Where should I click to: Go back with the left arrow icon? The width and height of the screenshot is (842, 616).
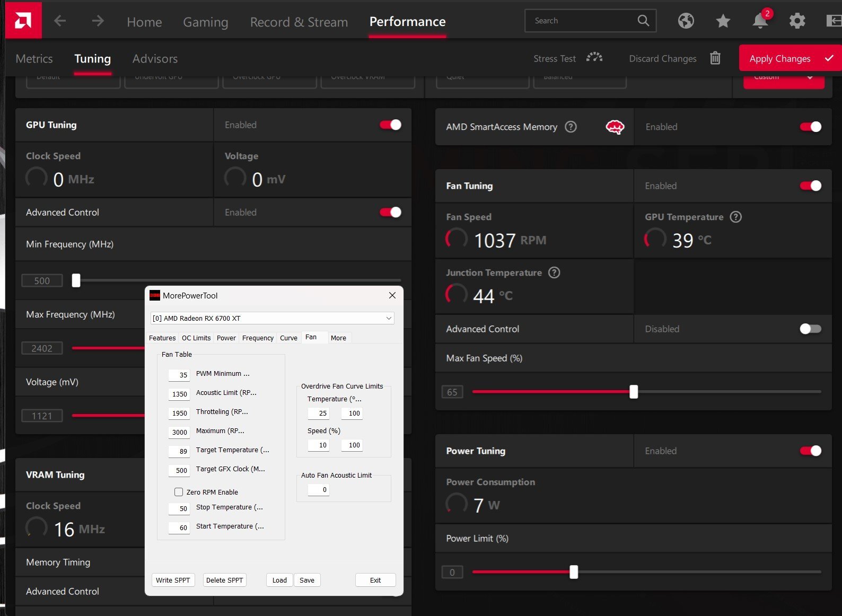coord(60,21)
